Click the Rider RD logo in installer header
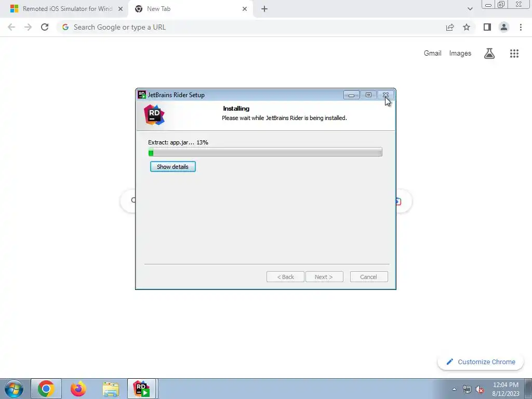532x399 pixels. (154, 115)
